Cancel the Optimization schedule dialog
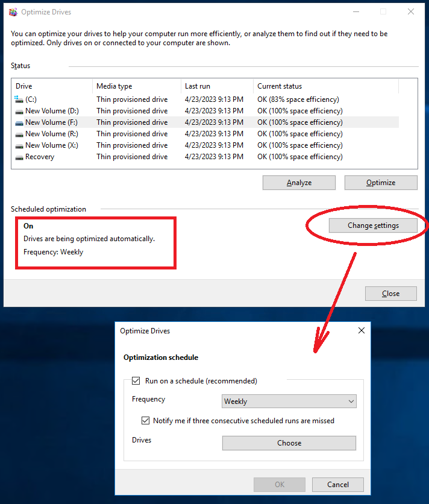Viewport: 429px width, 504px height. (x=338, y=485)
